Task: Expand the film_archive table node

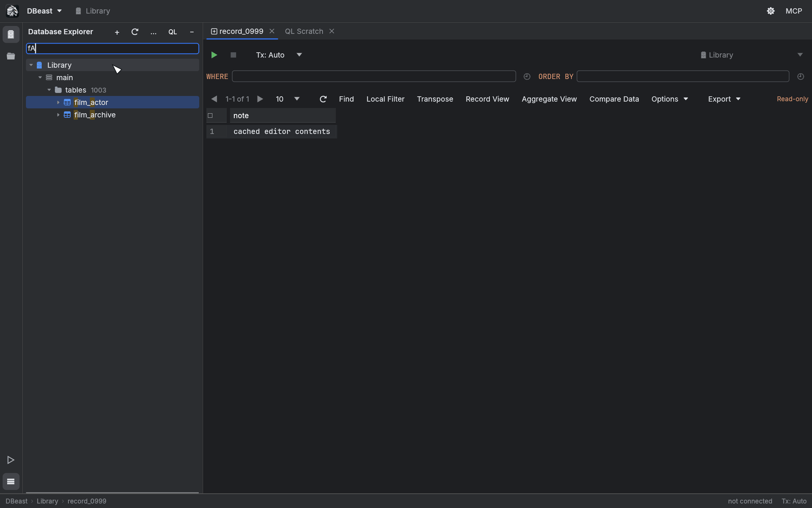Action: (x=58, y=115)
